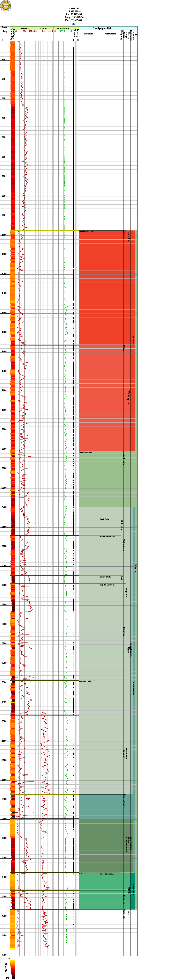Click the Council Grove group label
The image size is (186, 980).
pyautogui.click(x=124, y=458)
